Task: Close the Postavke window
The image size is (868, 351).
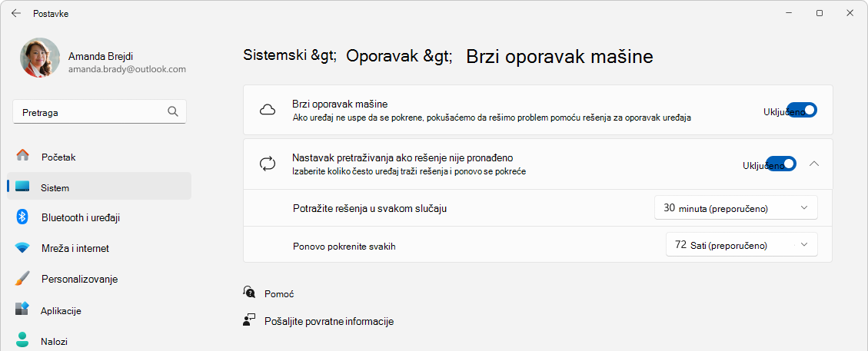Action: tap(850, 13)
